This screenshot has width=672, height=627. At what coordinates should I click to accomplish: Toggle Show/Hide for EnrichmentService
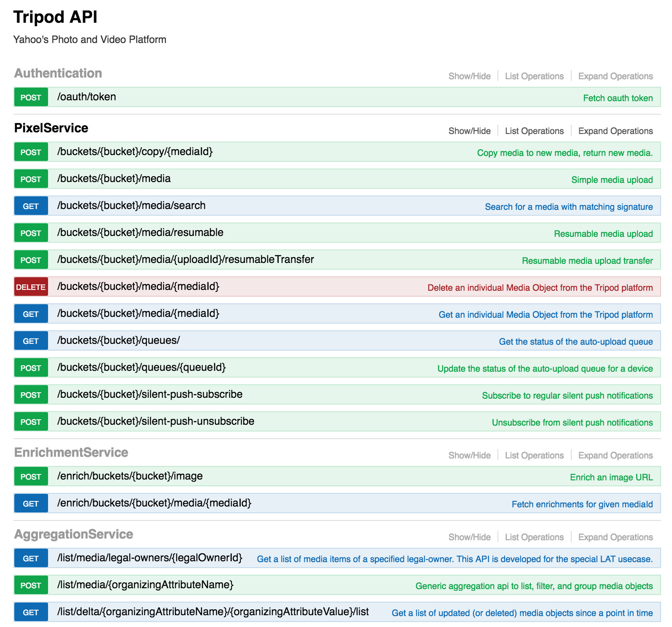point(469,456)
